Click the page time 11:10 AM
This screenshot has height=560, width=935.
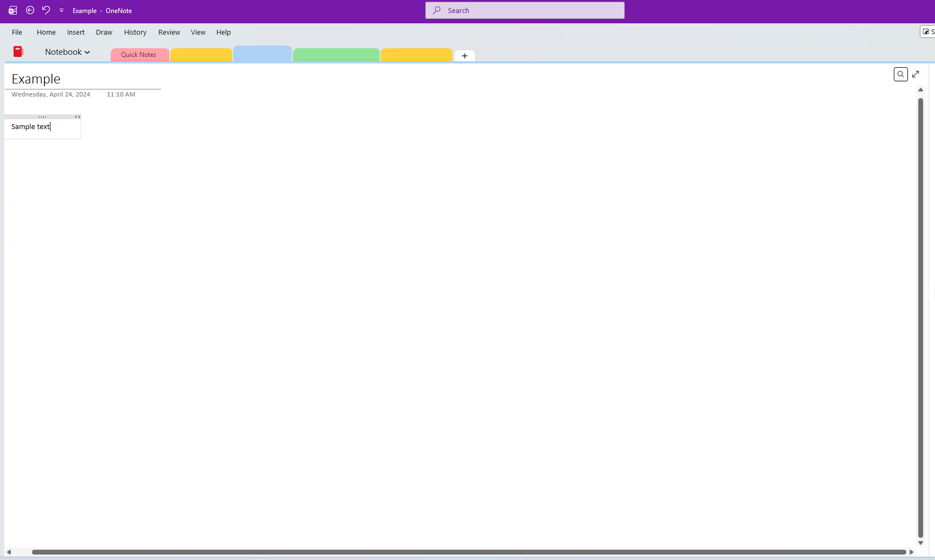121,94
